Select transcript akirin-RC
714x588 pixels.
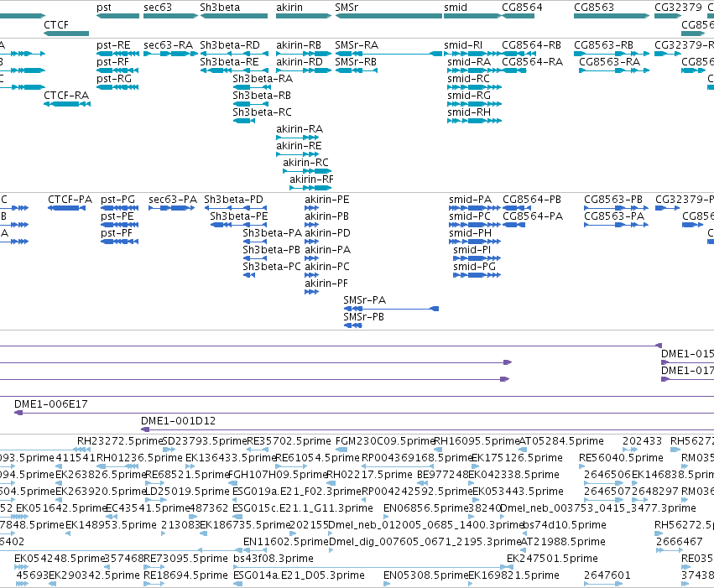(x=307, y=171)
